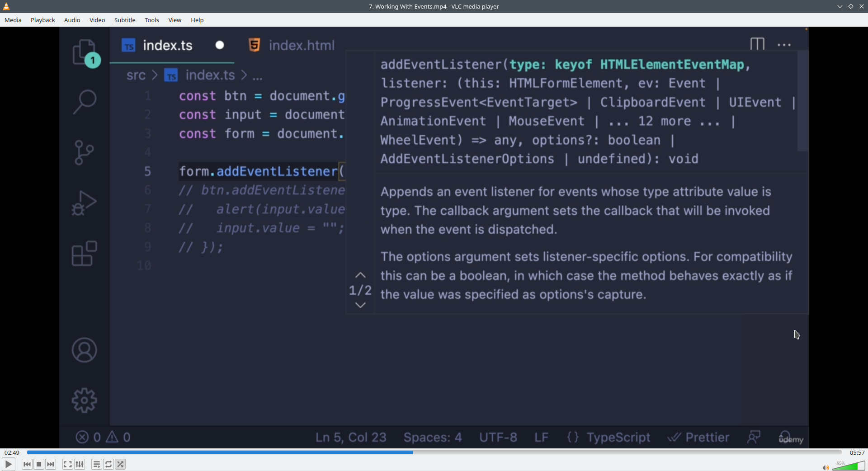Toggle fullscreen video mode
Screen dimensions: 868x471
click(68, 464)
